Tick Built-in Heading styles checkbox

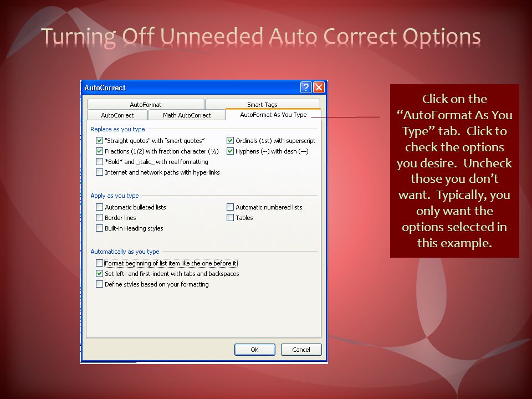pyautogui.click(x=99, y=228)
